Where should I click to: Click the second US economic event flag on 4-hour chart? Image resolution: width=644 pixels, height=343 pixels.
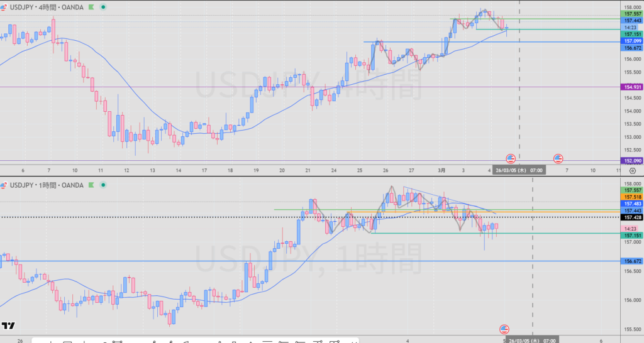coord(558,158)
